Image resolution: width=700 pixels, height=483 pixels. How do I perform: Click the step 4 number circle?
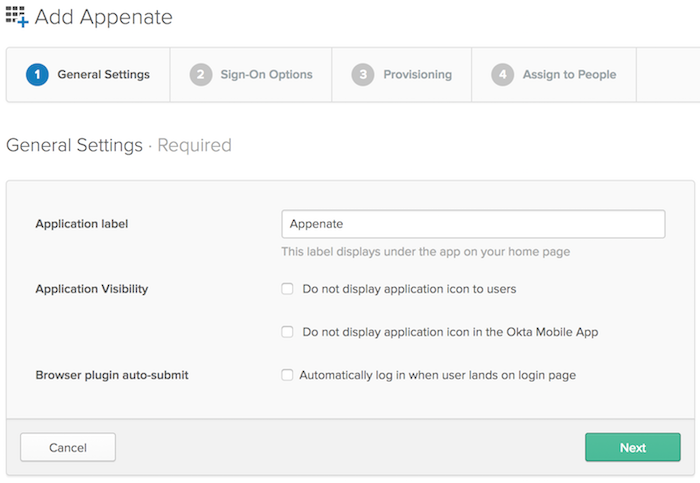(x=502, y=74)
